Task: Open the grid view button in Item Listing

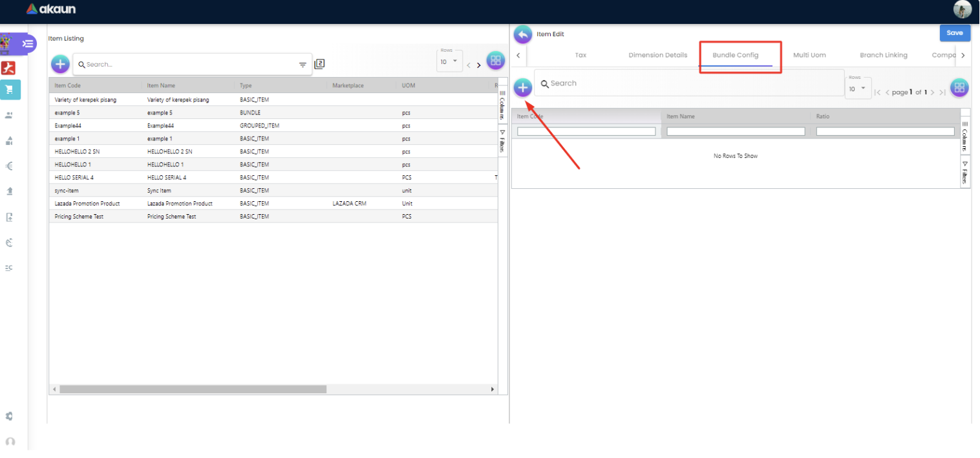Action: point(496,61)
